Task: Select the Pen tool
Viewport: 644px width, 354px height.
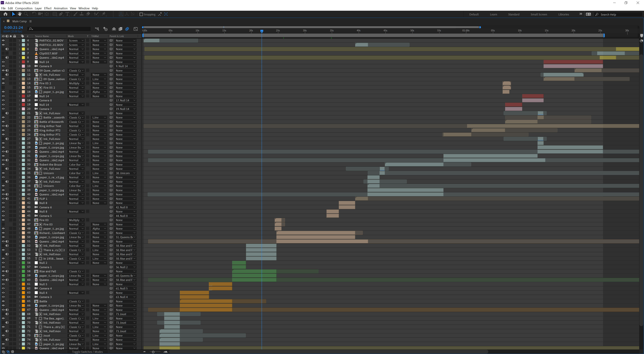Action: (61, 14)
